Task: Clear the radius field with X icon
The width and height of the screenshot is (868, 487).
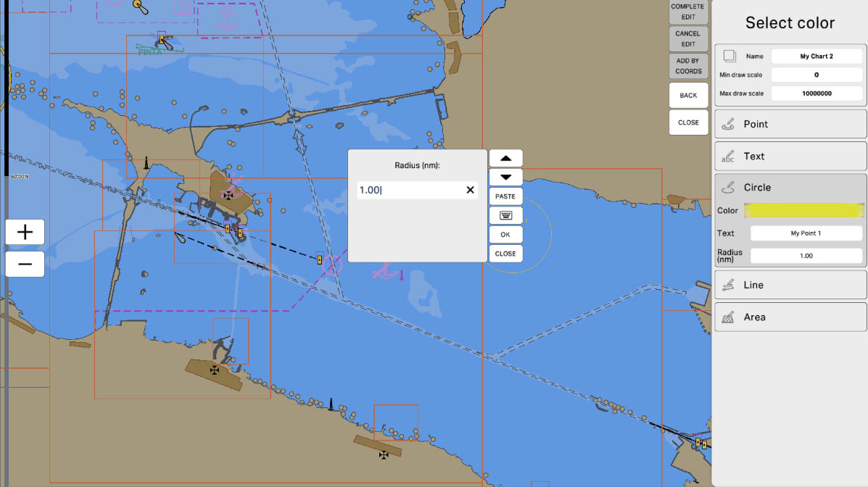Action: (x=470, y=190)
